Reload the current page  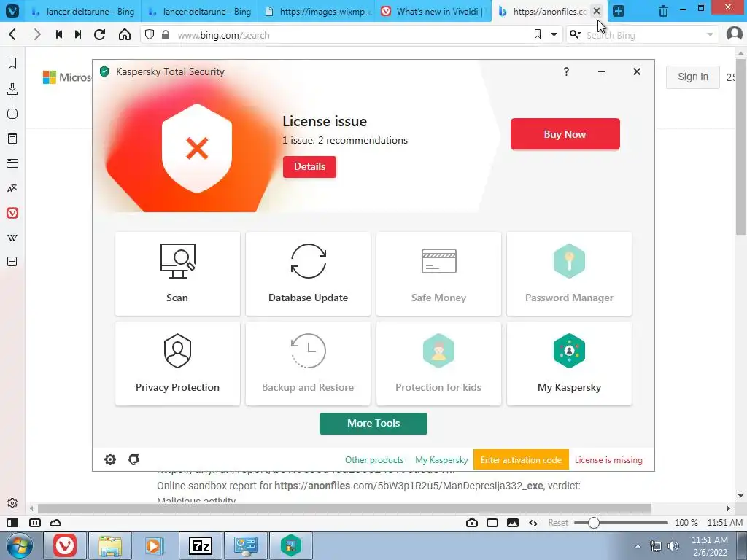(x=99, y=34)
